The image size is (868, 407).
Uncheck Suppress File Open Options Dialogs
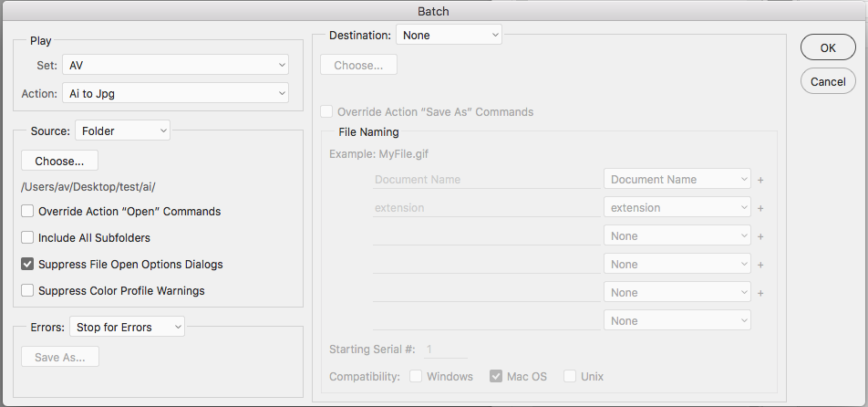point(28,265)
